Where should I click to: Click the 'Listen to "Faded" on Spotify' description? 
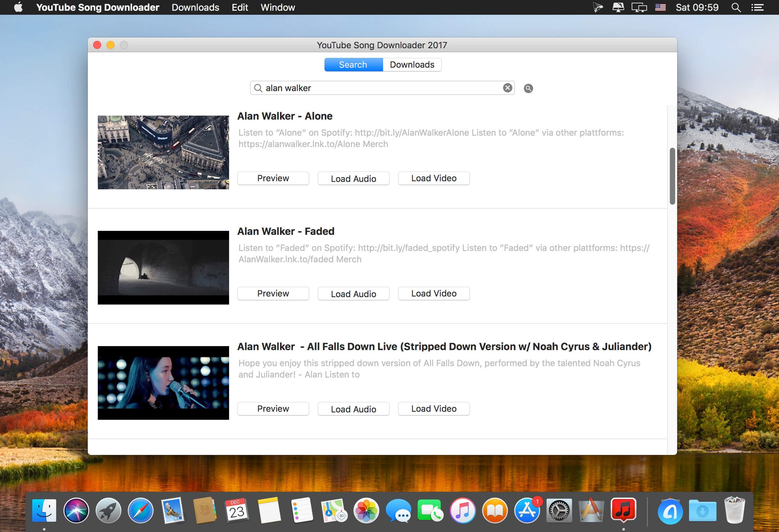444,253
